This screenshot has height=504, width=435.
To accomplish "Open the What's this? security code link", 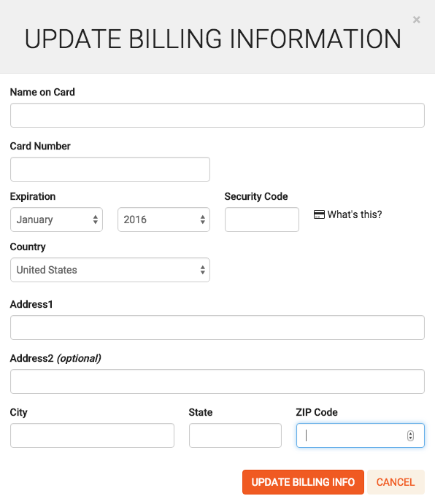I will click(x=355, y=214).
